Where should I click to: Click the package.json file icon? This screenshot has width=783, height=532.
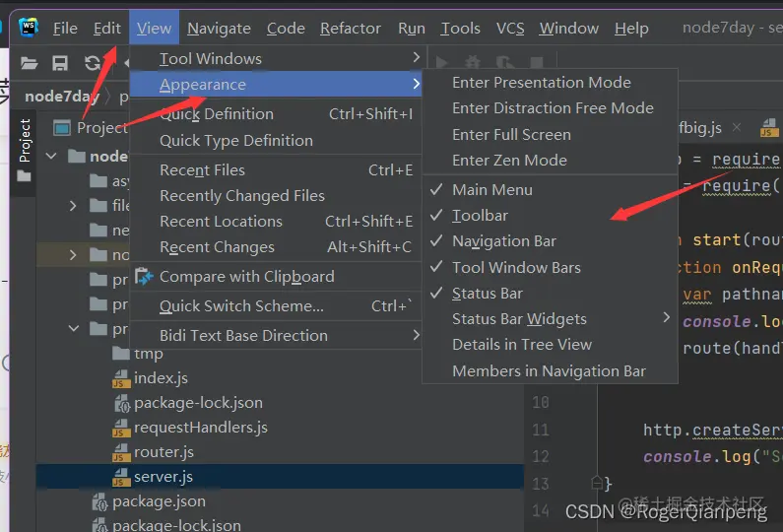point(99,501)
